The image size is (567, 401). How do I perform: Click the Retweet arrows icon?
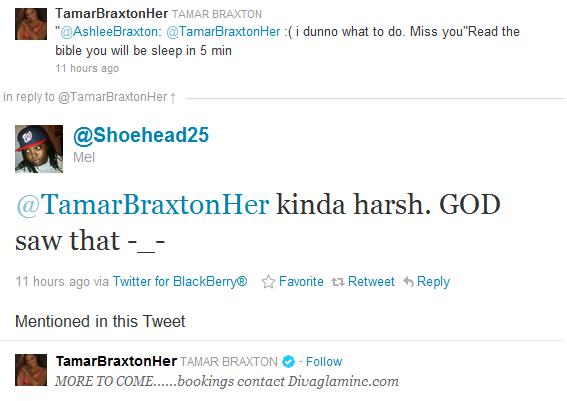[x=338, y=282]
